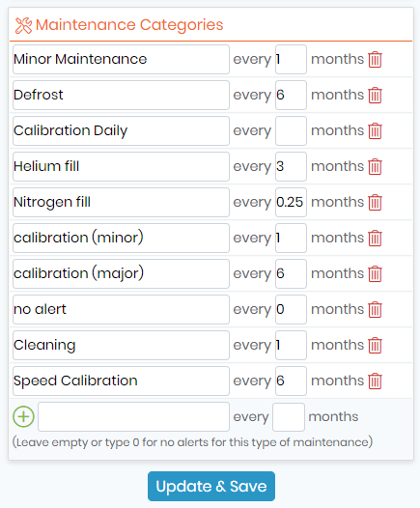Trash the no alert category
The width and height of the screenshot is (420, 508).
[x=375, y=309]
